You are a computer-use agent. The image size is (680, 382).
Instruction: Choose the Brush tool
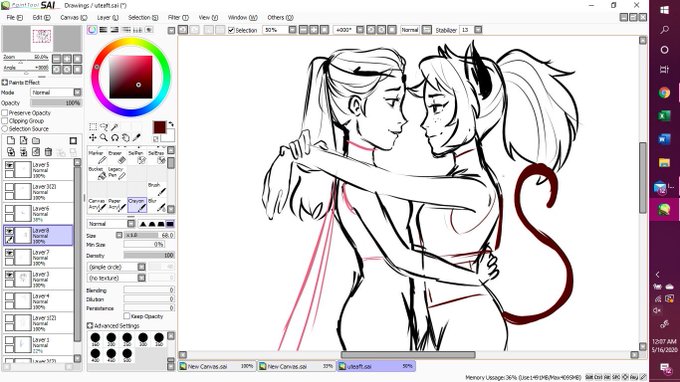[157, 189]
